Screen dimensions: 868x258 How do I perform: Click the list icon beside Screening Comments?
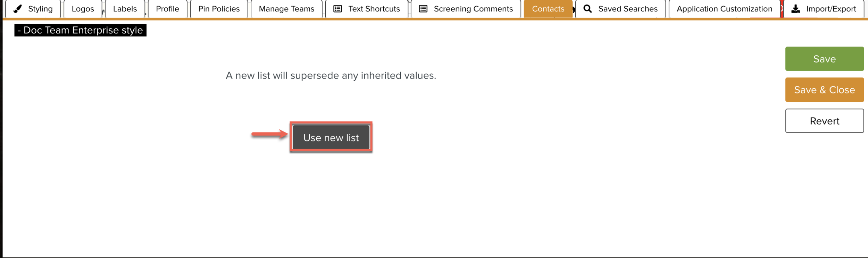pyautogui.click(x=423, y=9)
